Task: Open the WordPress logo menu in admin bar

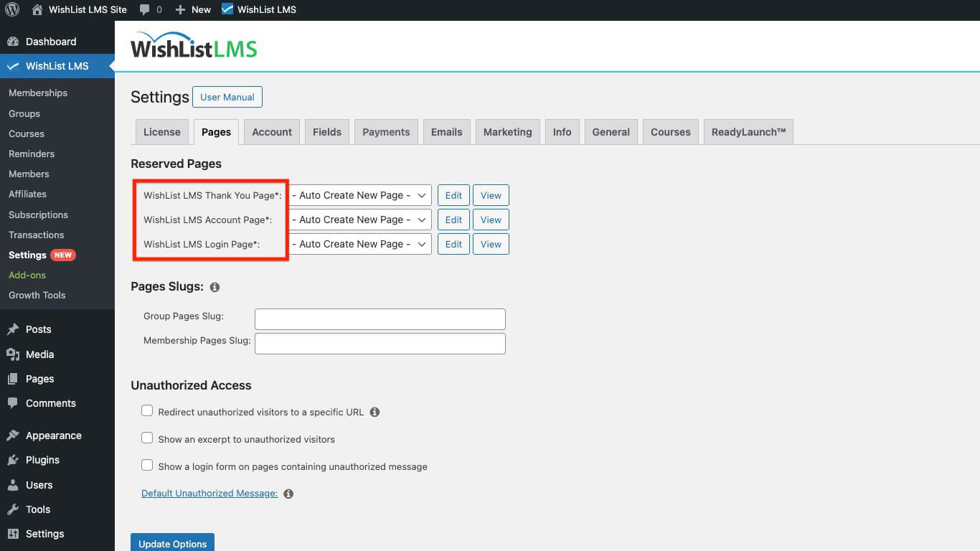Action: tap(11, 9)
